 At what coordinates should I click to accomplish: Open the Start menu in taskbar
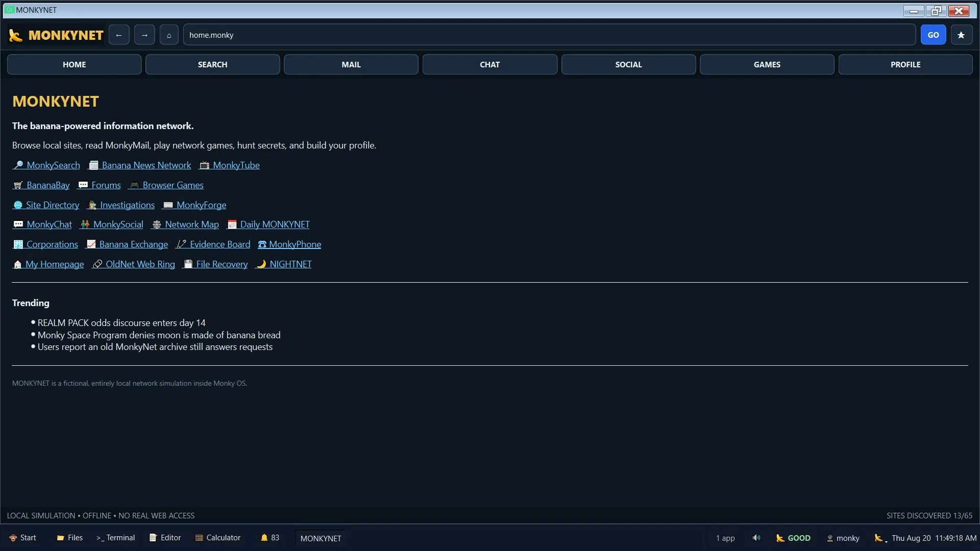click(x=23, y=538)
